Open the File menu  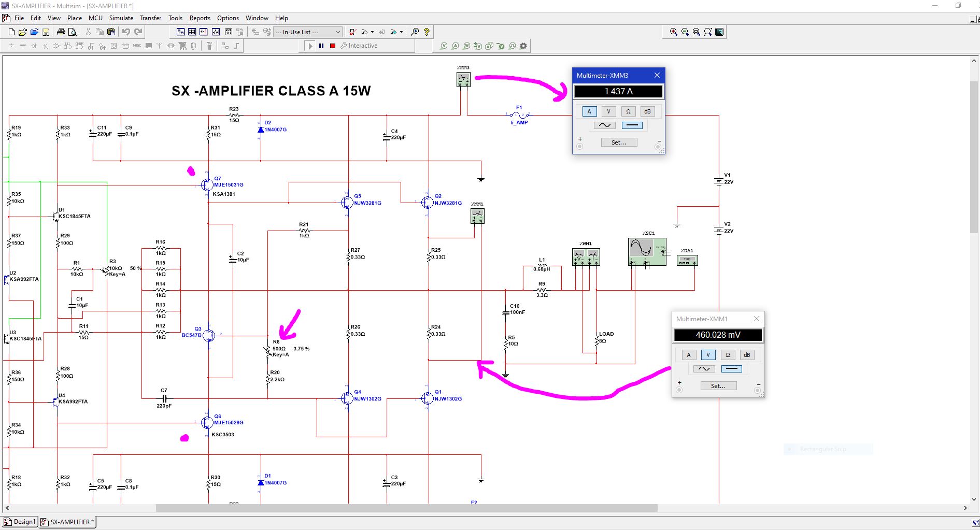19,18
